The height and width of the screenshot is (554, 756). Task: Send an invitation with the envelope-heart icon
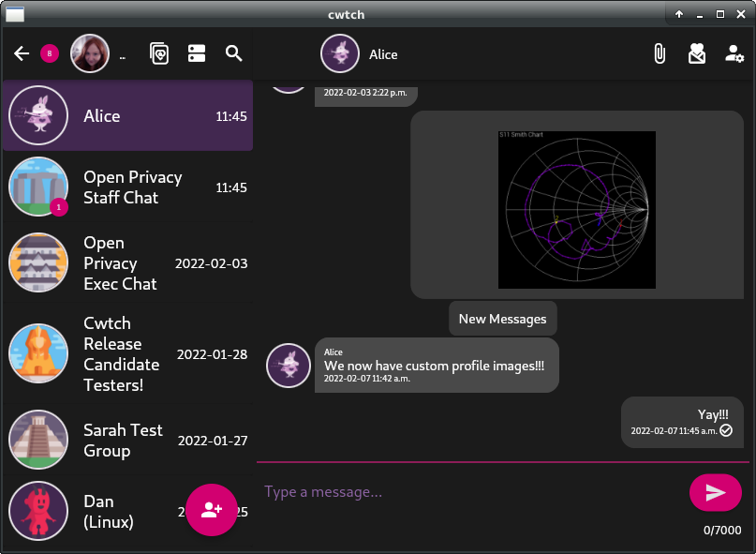click(697, 53)
